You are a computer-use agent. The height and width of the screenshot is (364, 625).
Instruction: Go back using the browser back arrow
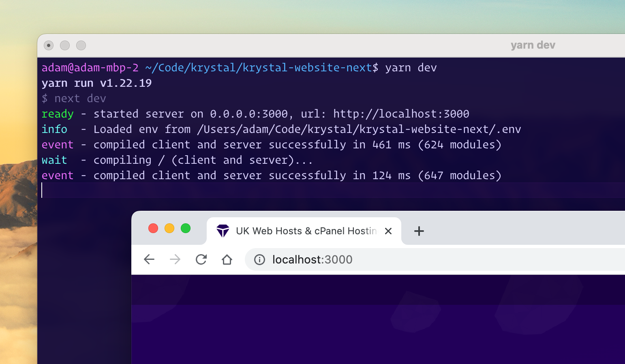(x=149, y=259)
